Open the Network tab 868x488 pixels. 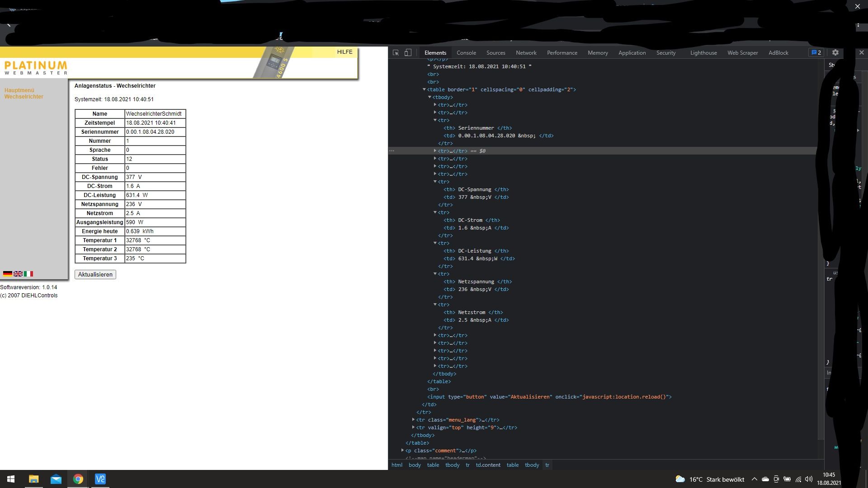(x=526, y=53)
